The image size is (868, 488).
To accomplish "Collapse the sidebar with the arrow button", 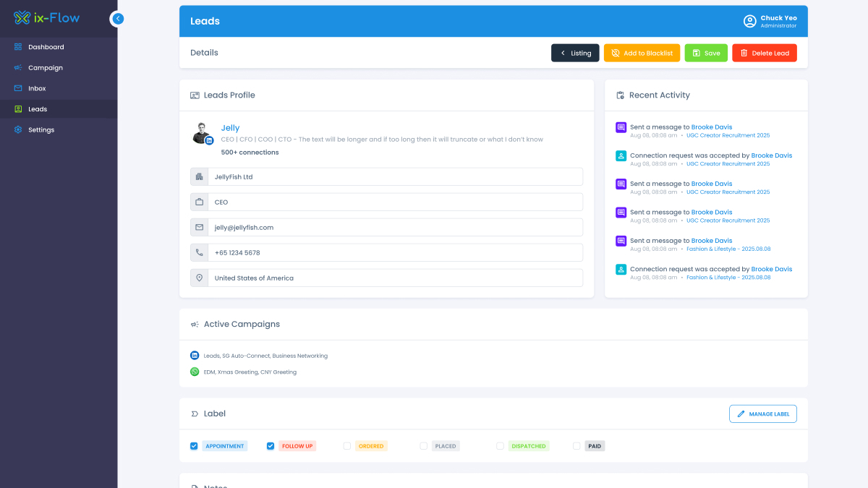I will 119,19.
